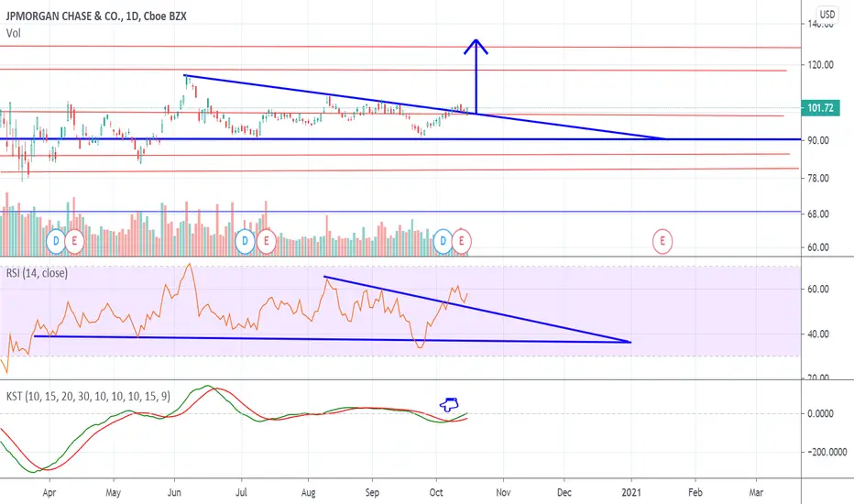Click Oct on the time axis
The width and height of the screenshot is (854, 504).
click(x=436, y=493)
